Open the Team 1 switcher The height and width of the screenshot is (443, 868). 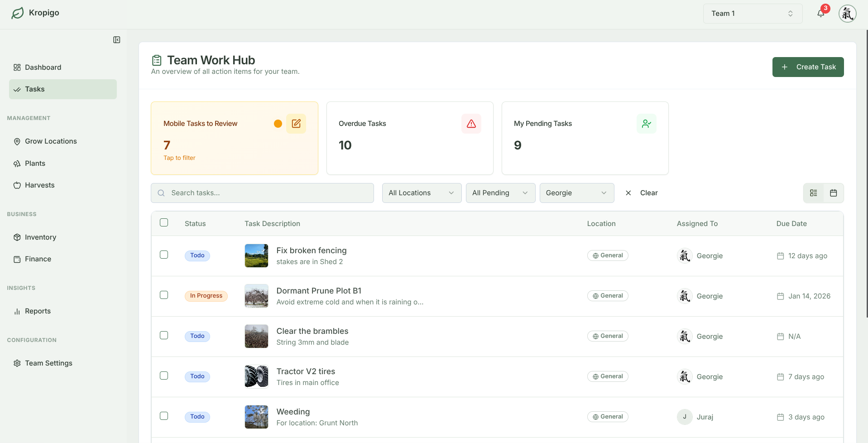[x=752, y=14]
